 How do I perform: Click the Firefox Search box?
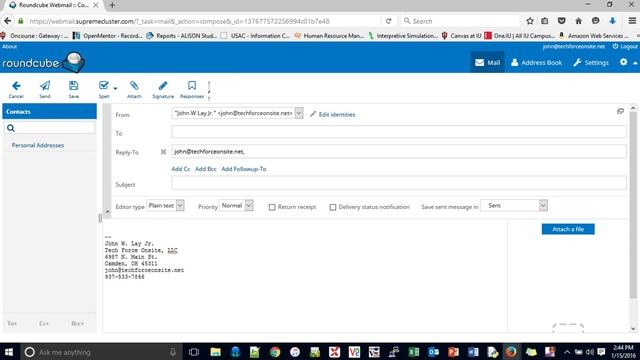point(460,21)
